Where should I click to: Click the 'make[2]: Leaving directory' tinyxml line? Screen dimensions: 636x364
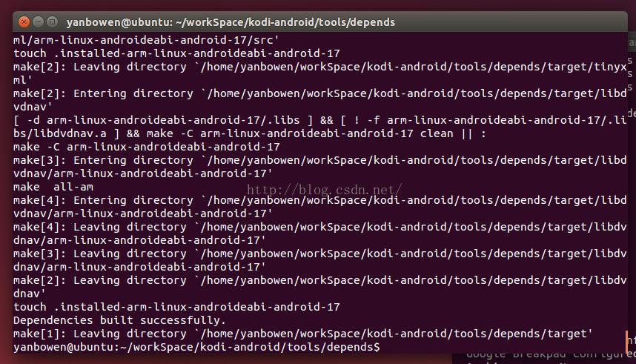[x=320, y=67]
